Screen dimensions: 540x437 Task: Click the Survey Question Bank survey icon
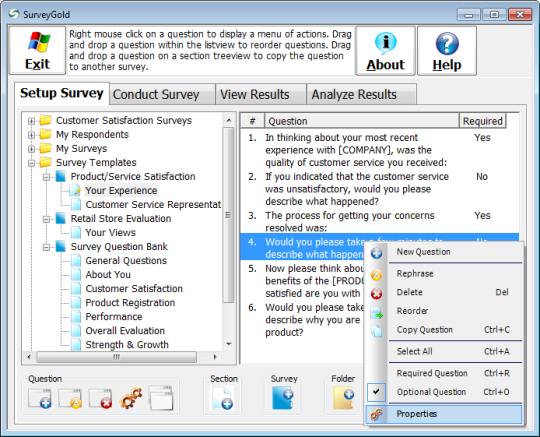61,247
